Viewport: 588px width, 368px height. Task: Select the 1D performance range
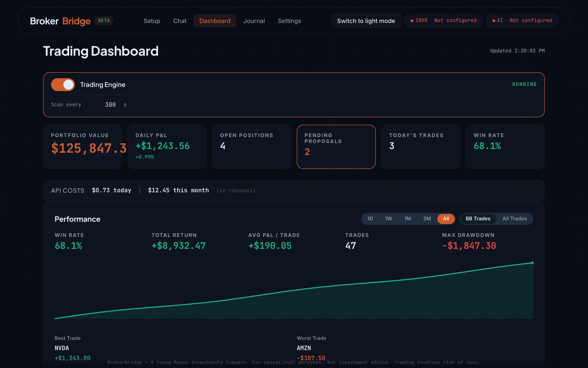click(370, 219)
